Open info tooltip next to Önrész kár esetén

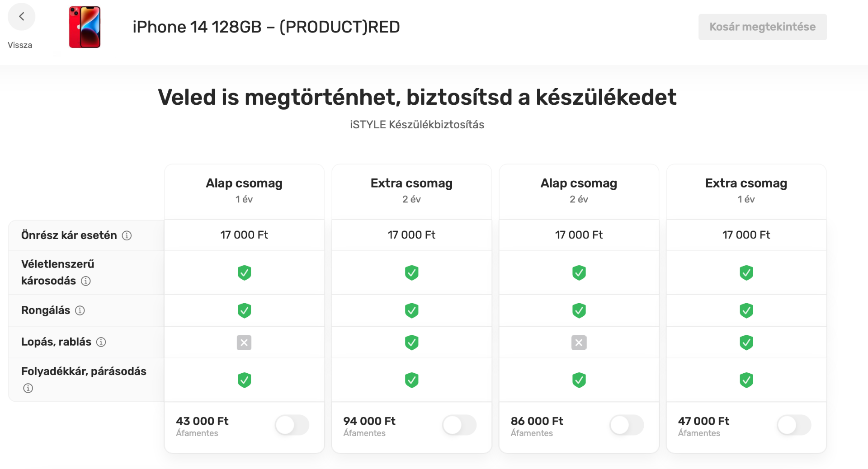tap(127, 235)
